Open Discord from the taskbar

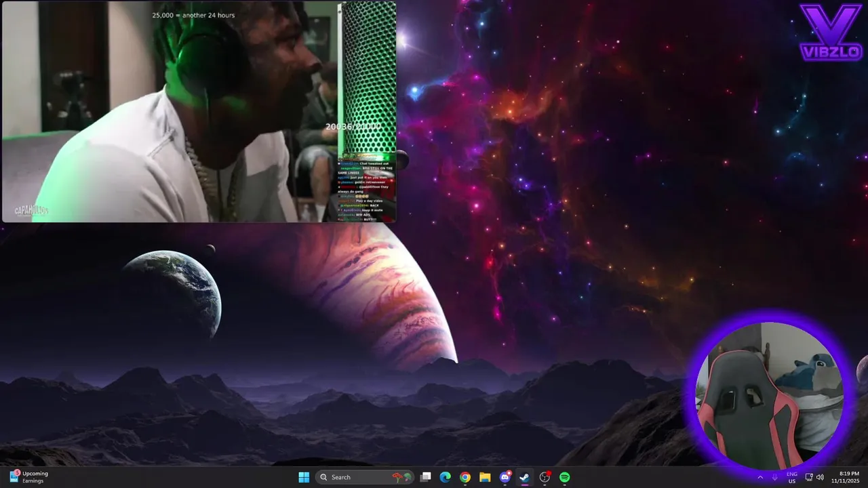[505, 477]
